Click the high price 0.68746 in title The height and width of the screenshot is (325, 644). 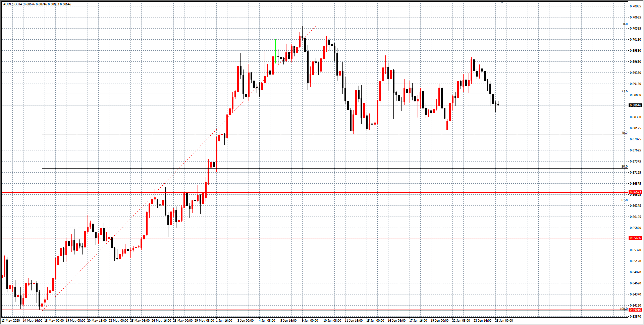pos(41,4)
